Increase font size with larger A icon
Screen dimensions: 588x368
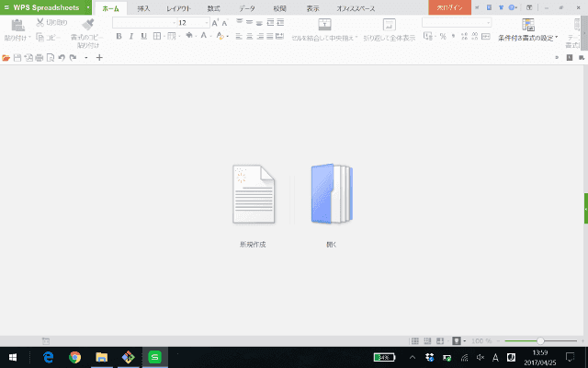(x=215, y=23)
